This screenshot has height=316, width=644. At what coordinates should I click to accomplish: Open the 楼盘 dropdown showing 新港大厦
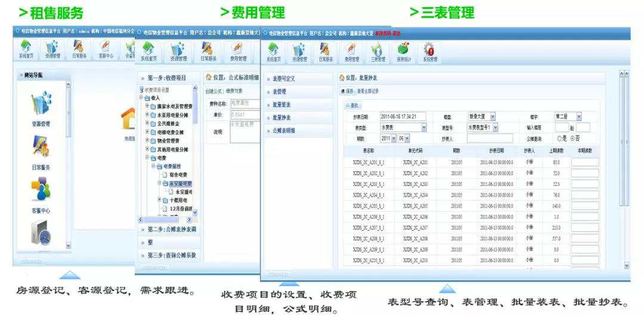[482, 117]
